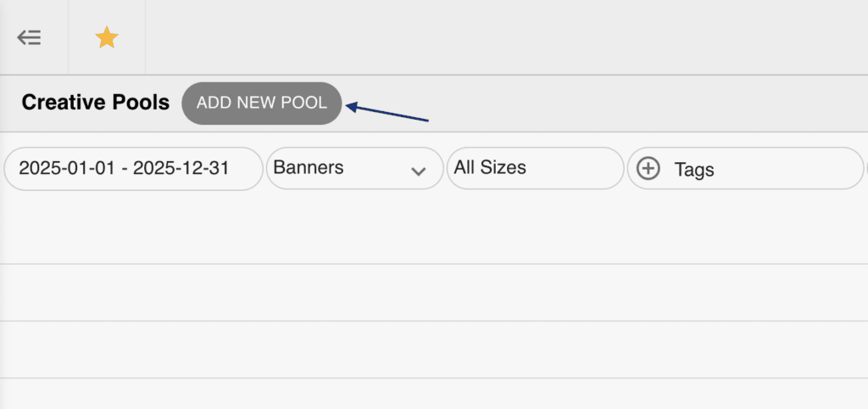868x409 pixels.
Task: Open the date range filter field
Action: [133, 168]
